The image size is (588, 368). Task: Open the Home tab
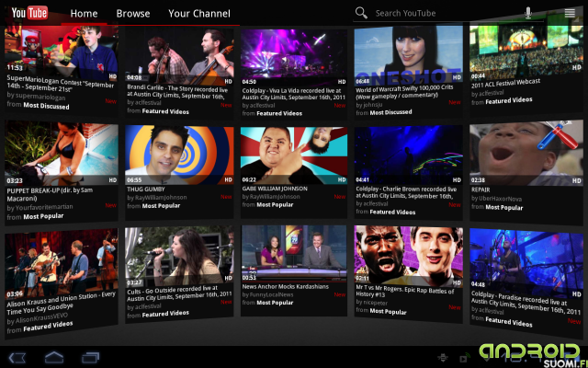point(84,14)
